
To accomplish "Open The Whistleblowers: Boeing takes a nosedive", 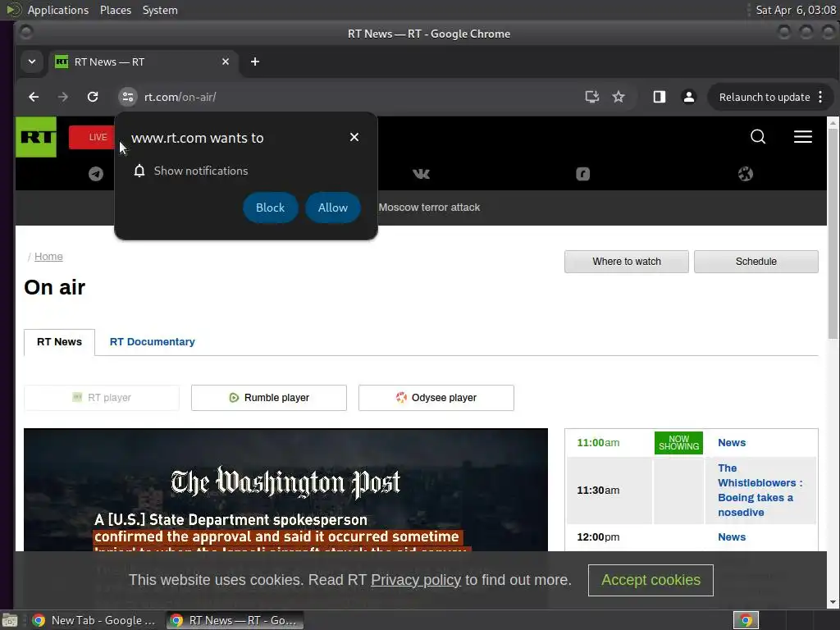I will (760, 491).
